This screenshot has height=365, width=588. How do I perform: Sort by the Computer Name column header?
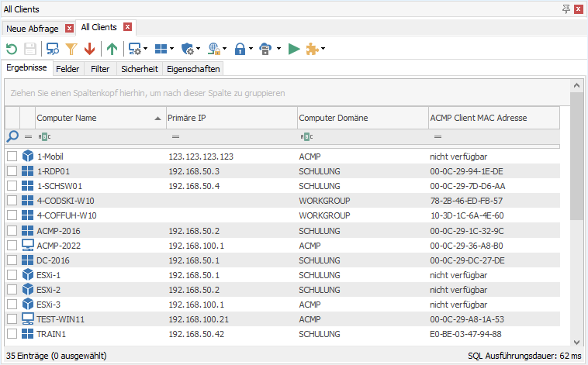click(93, 118)
